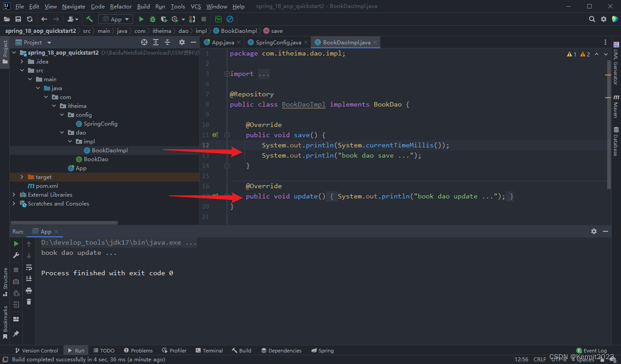Select the BookDao interface in the Project tree
This screenshot has width=621, height=364.
(x=96, y=159)
